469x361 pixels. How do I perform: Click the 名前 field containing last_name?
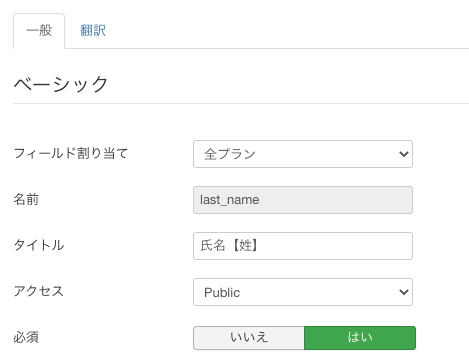click(x=303, y=200)
